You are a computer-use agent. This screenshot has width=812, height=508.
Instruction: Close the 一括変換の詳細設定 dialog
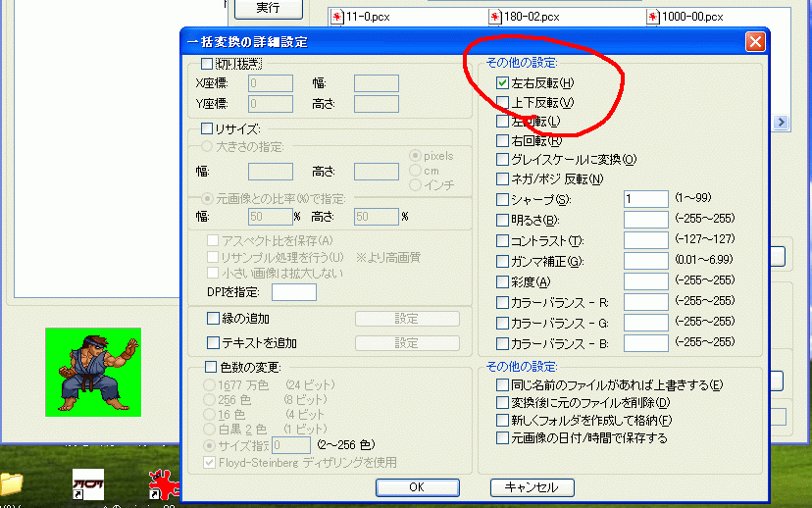coord(754,41)
